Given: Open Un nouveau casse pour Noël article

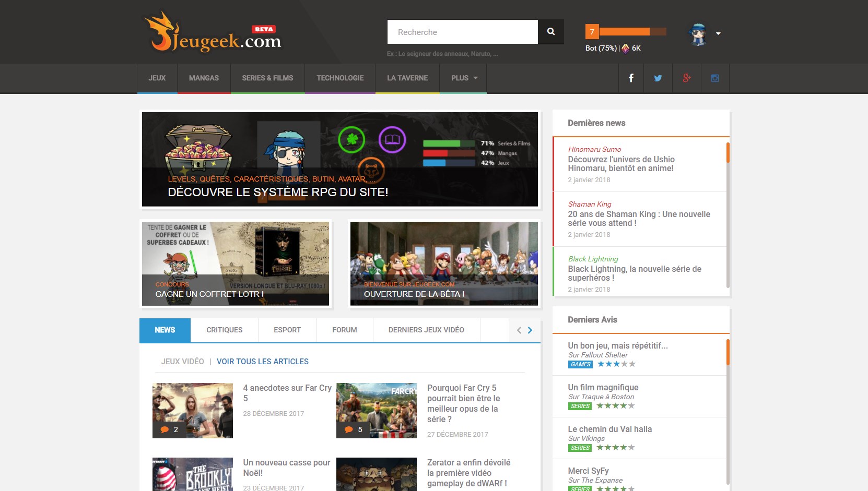Looking at the screenshot, I should (x=287, y=468).
